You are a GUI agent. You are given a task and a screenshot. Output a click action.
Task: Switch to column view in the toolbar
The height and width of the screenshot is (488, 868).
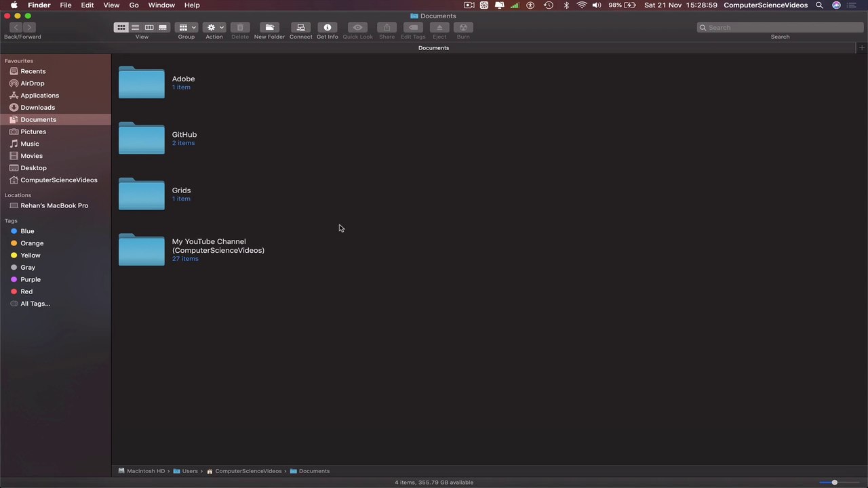[x=149, y=28]
